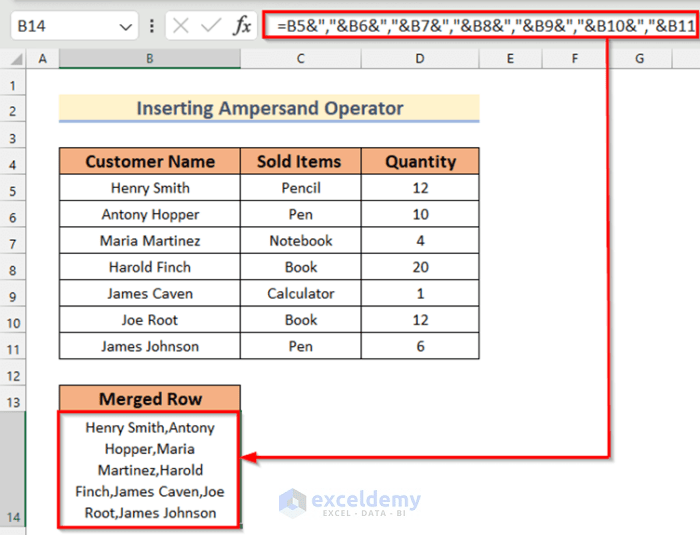The image size is (700, 535).
Task: Select row 7 header
Action: [x=12, y=241]
